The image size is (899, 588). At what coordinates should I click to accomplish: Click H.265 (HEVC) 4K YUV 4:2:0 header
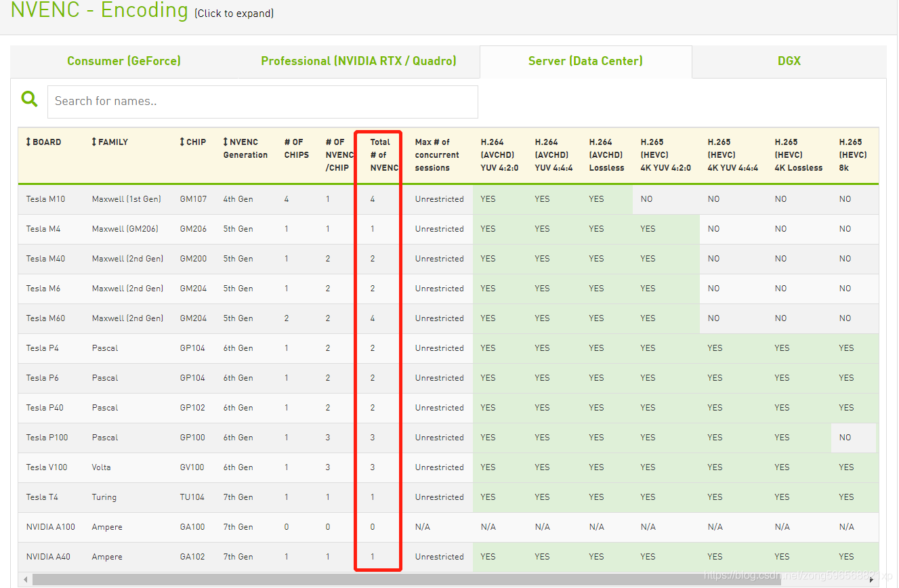coord(666,155)
